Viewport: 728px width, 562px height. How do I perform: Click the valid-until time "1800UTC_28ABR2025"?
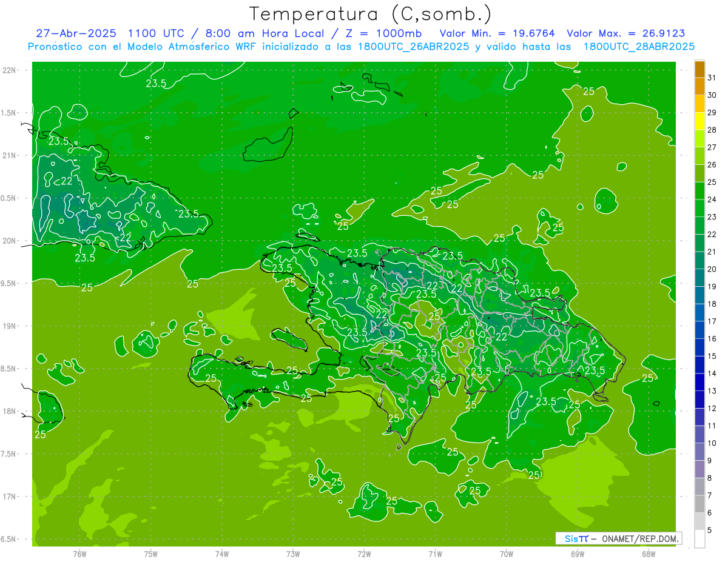click(638, 47)
